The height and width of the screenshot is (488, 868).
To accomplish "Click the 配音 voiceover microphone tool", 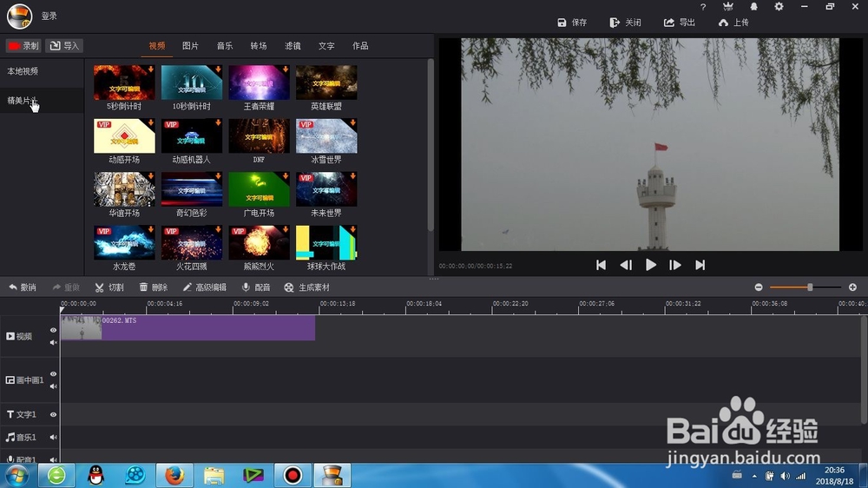I will point(256,287).
